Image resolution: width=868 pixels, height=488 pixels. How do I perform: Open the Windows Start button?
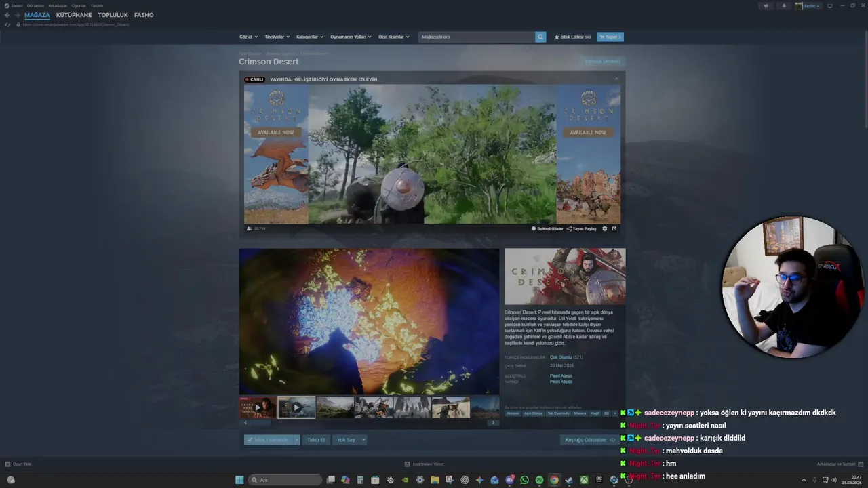(239, 480)
